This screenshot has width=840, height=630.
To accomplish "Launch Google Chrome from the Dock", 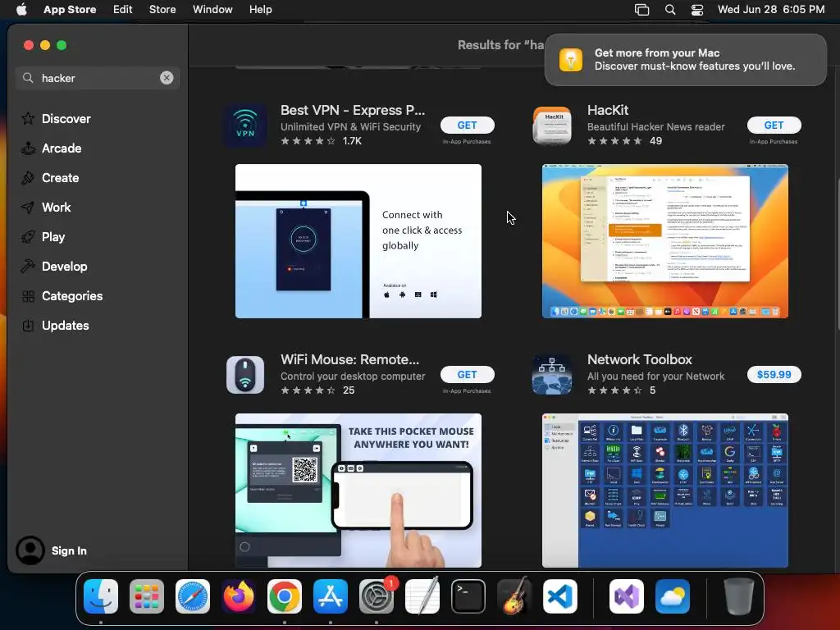I will (x=285, y=596).
